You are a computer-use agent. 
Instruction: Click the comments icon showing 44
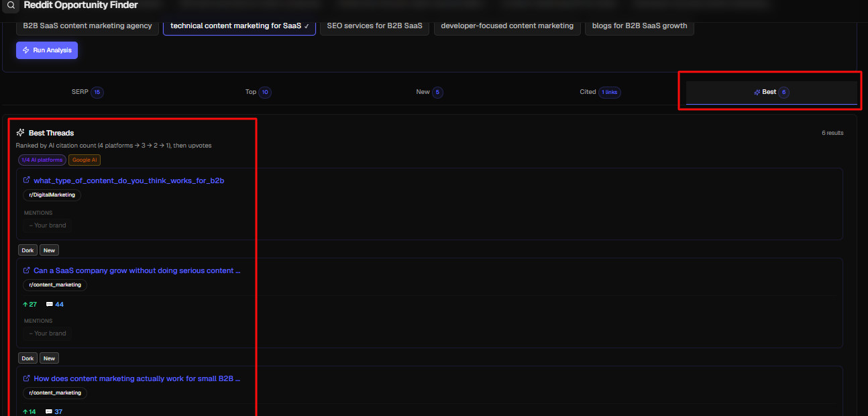tap(49, 305)
